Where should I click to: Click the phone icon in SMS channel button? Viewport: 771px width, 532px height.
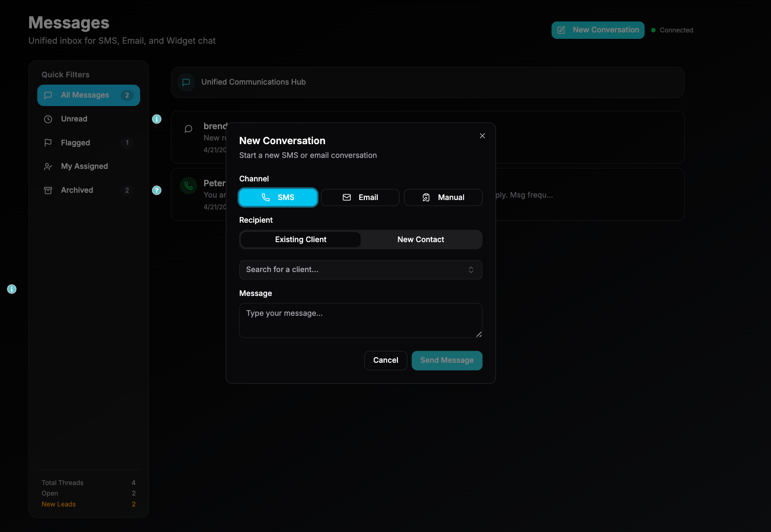(x=266, y=197)
